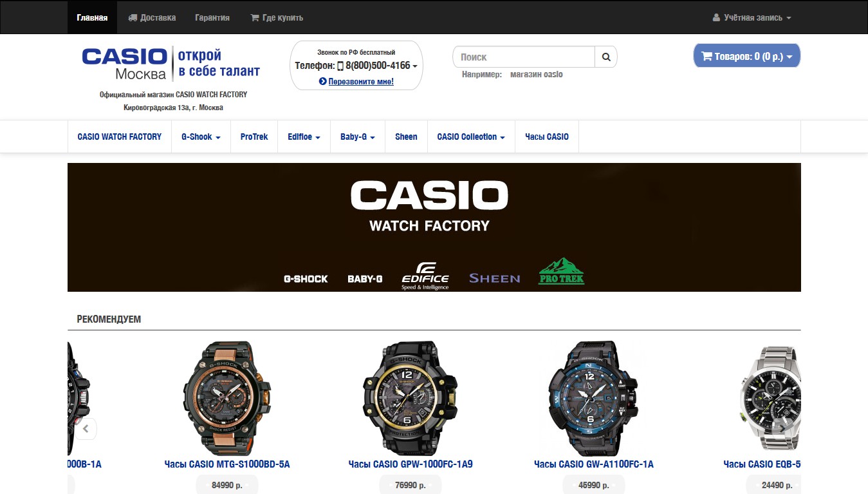Click the Перезвоните мне callback link

[356, 82]
